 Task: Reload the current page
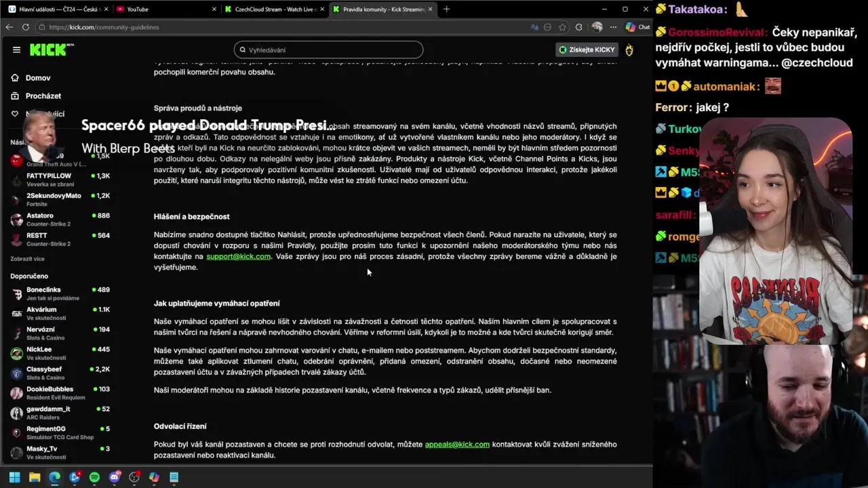26,27
